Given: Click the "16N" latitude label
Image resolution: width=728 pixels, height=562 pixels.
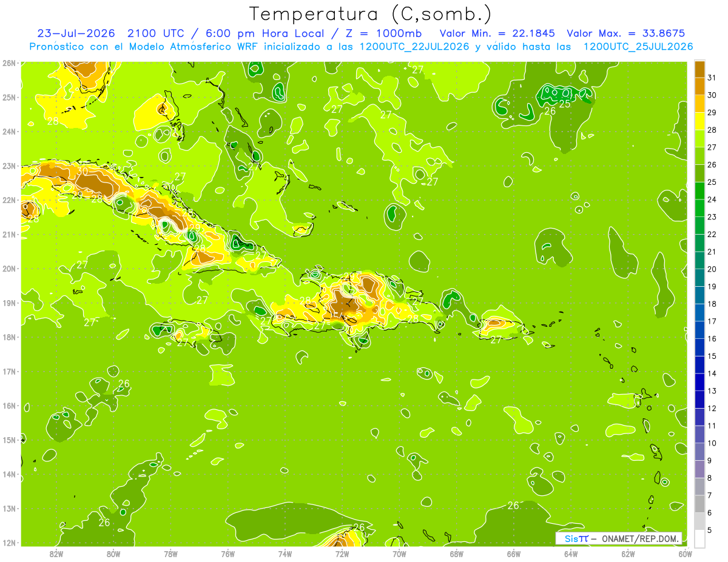Looking at the screenshot, I should (x=8, y=406).
